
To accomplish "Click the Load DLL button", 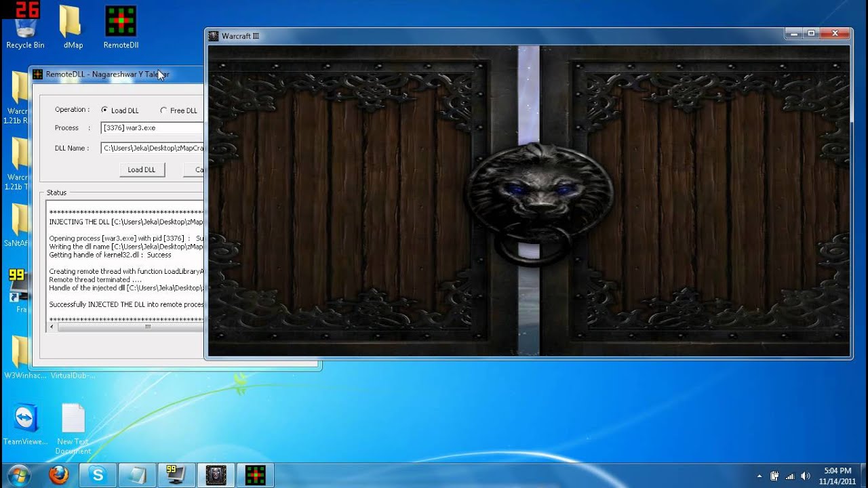I will click(141, 169).
